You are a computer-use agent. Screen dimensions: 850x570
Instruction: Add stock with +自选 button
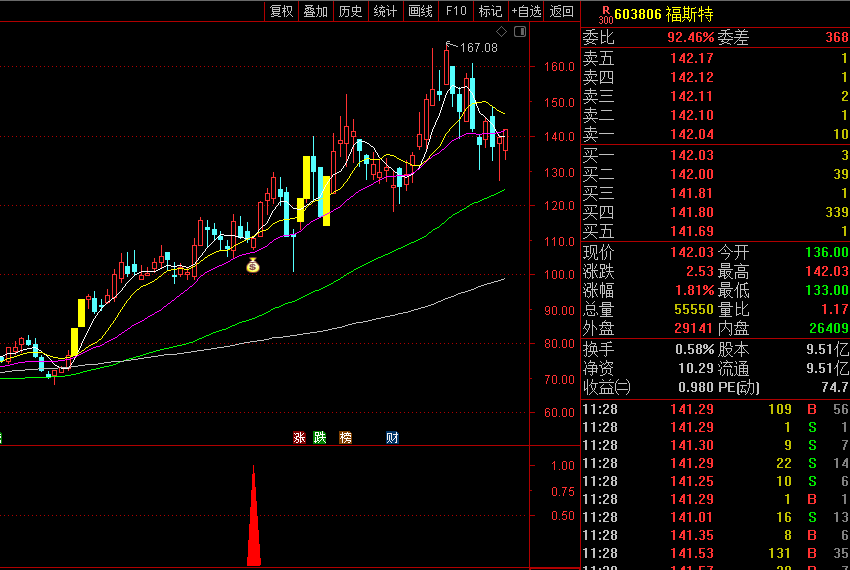coord(526,11)
